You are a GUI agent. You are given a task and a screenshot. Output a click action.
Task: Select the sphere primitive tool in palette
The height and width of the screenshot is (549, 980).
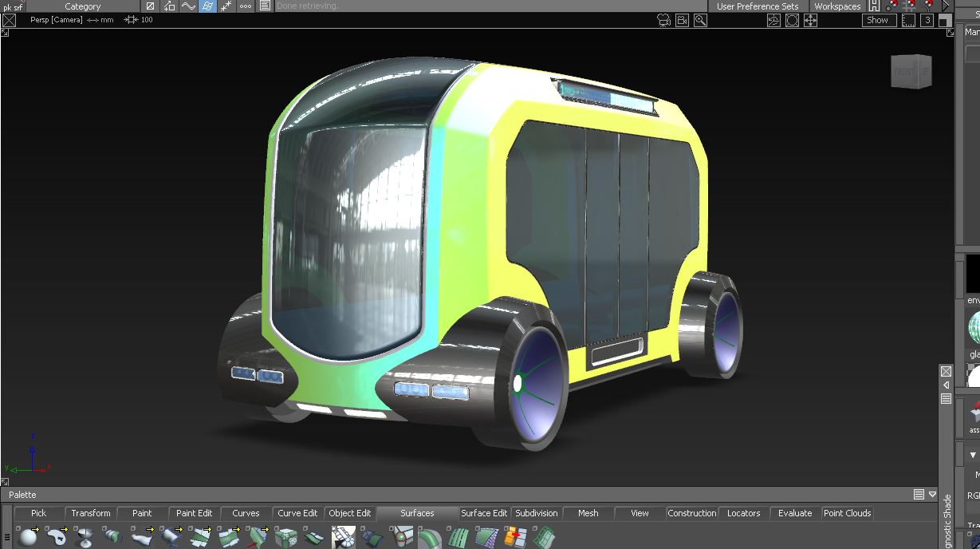(x=29, y=537)
